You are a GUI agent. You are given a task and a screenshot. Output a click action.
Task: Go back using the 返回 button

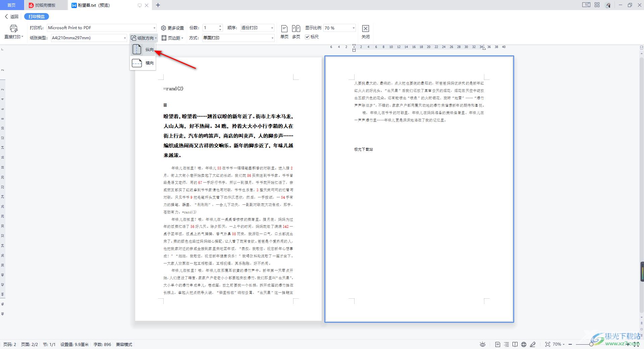(x=12, y=16)
